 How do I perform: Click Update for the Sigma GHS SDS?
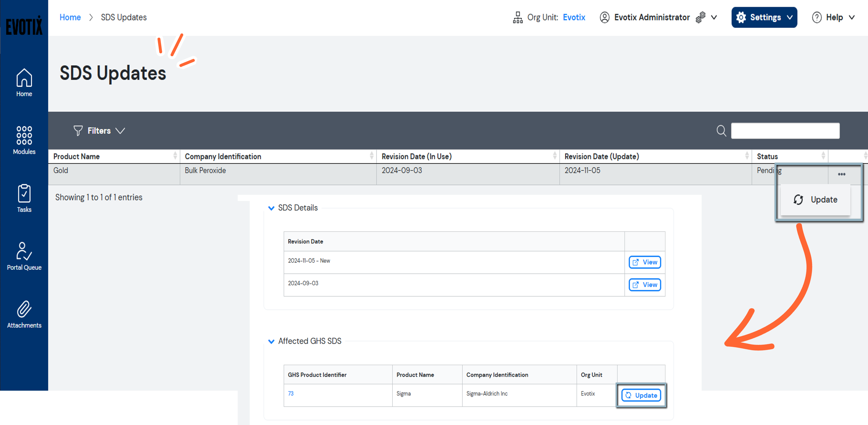[641, 395]
